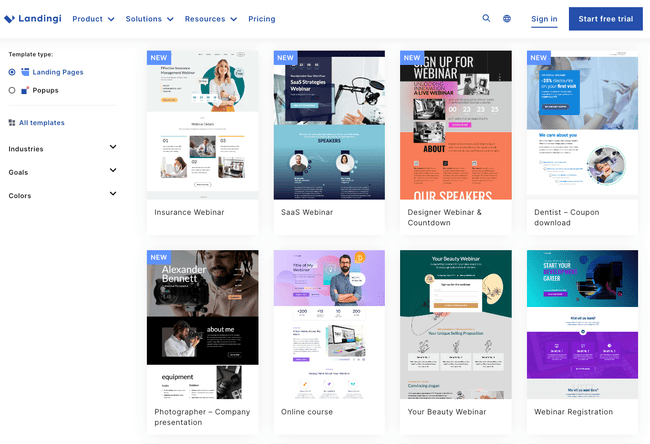The image size is (650, 444).
Task: Open the Your Beauty Webinar thumbnail
Action: pyautogui.click(x=456, y=325)
